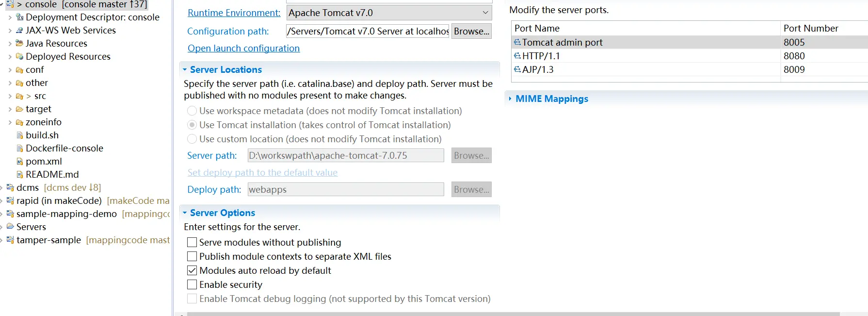The image size is (868, 316).
Task: Click the other folder icon
Action: tap(20, 83)
